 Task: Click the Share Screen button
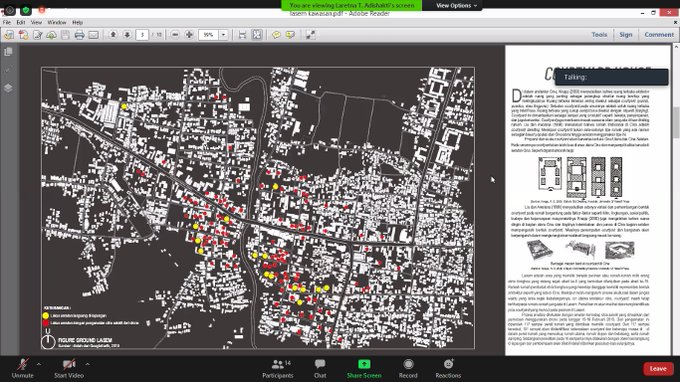point(364,369)
